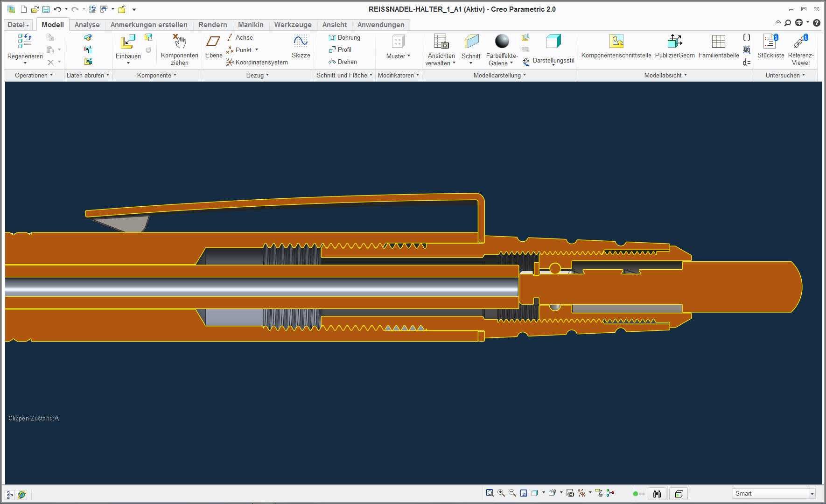Create a datum Ebene plane
The height and width of the screenshot is (504, 826).
point(213,42)
